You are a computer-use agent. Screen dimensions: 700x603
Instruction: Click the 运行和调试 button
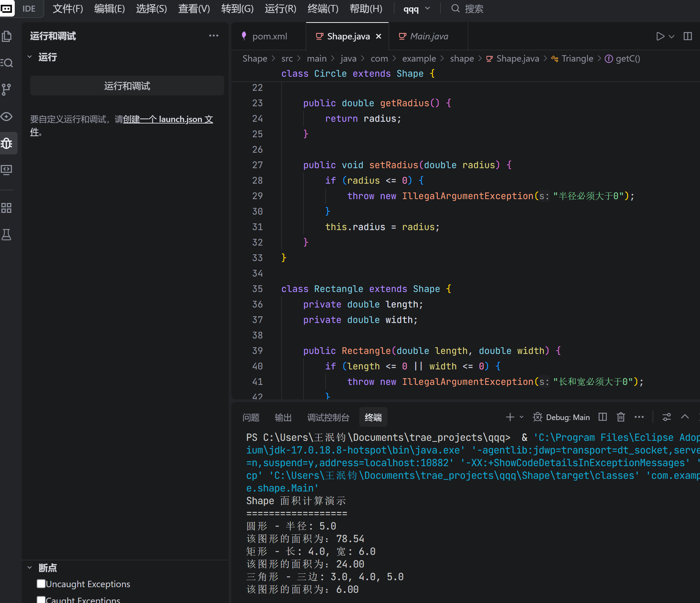(x=127, y=86)
